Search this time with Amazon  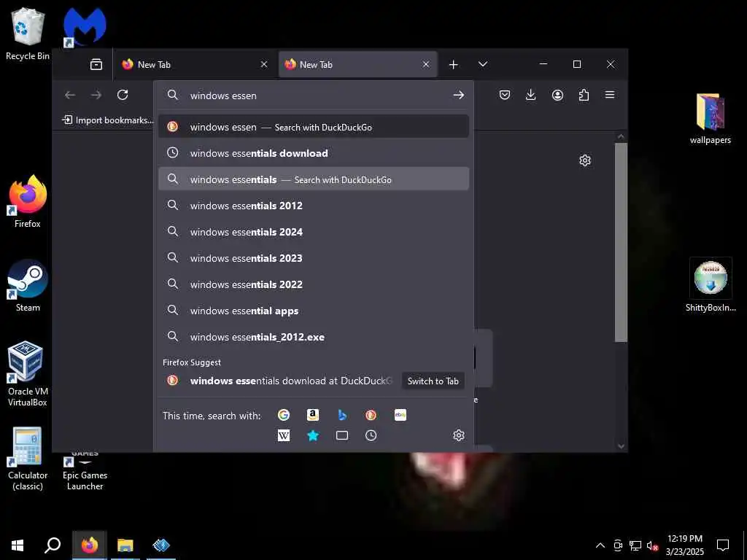(312, 415)
